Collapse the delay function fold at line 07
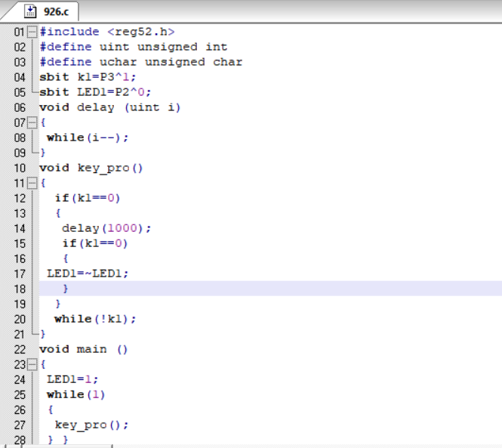Image resolution: width=502 pixels, height=448 pixels. pos(32,122)
